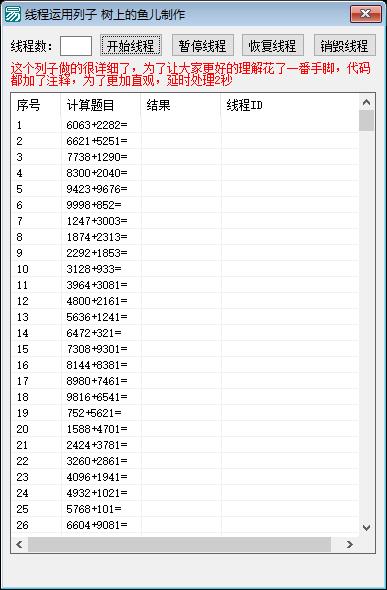Click the 开始线程 button

click(x=131, y=46)
